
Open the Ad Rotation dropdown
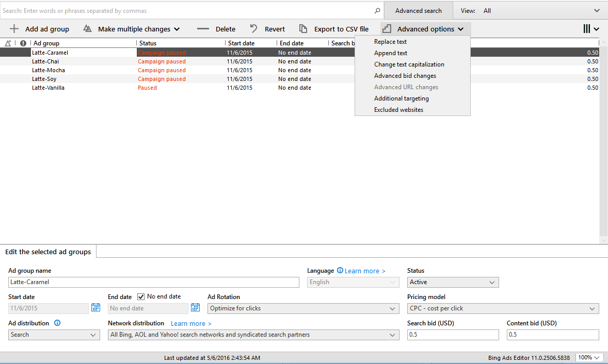(303, 308)
